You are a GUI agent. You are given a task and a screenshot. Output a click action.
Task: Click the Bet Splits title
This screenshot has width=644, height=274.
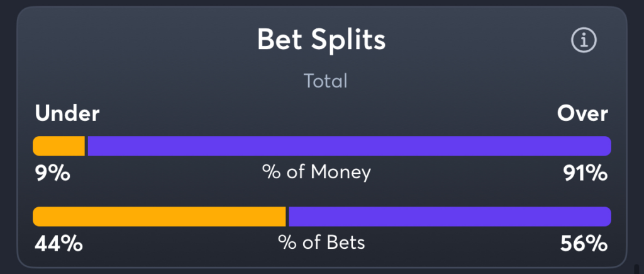[x=321, y=40]
